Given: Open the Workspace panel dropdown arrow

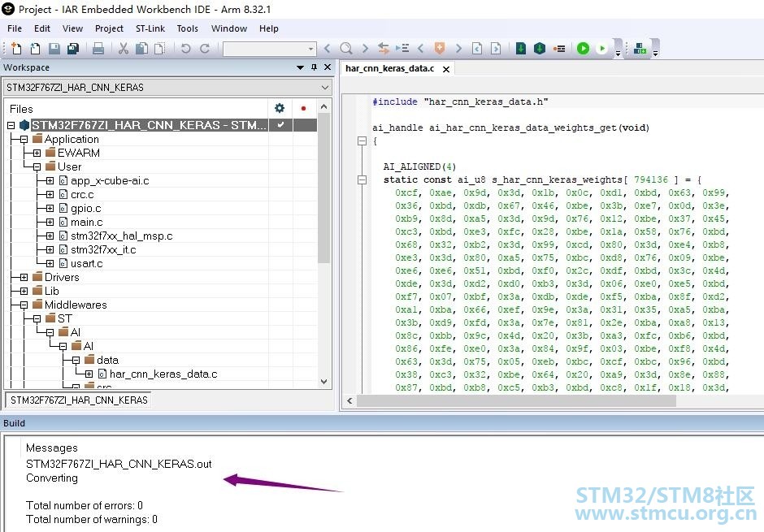Looking at the screenshot, I should [x=300, y=67].
